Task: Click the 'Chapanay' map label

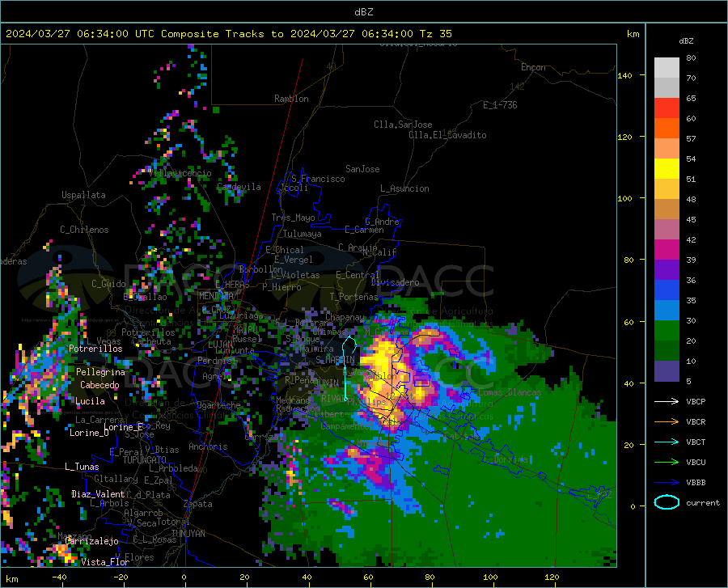Action: pyautogui.click(x=345, y=317)
